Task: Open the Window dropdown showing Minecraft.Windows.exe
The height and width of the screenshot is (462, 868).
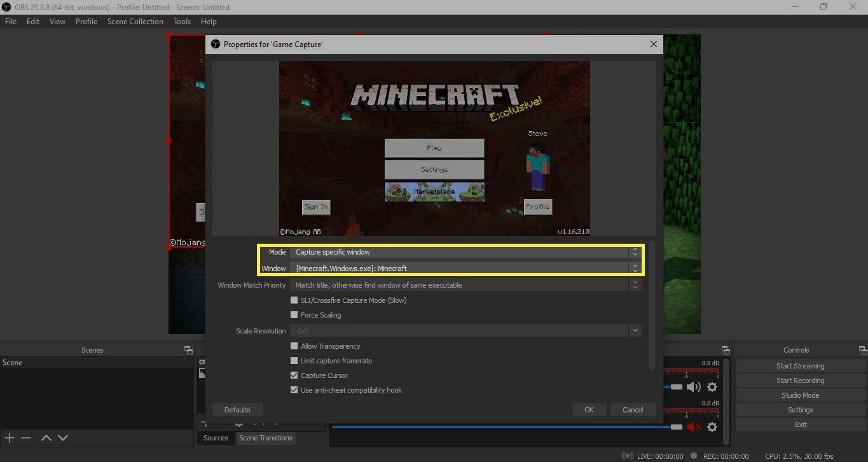Action: pos(465,268)
